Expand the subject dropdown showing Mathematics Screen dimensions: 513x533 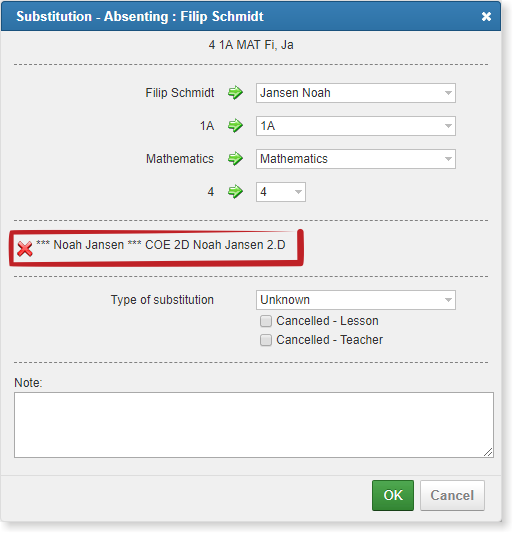pyautogui.click(x=356, y=159)
